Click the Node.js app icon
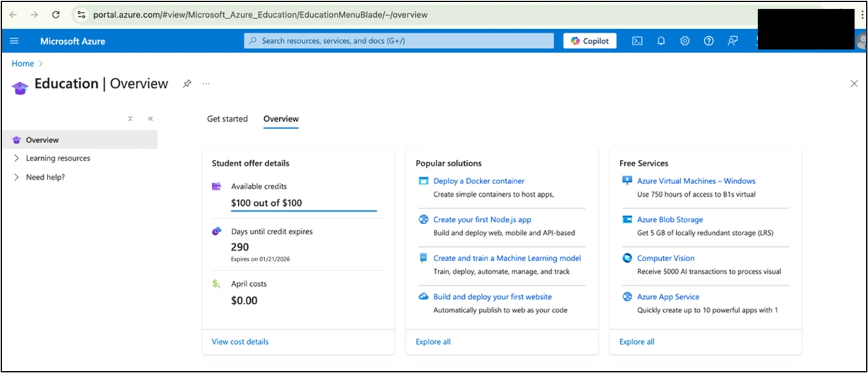The width and height of the screenshot is (868, 373). [424, 219]
